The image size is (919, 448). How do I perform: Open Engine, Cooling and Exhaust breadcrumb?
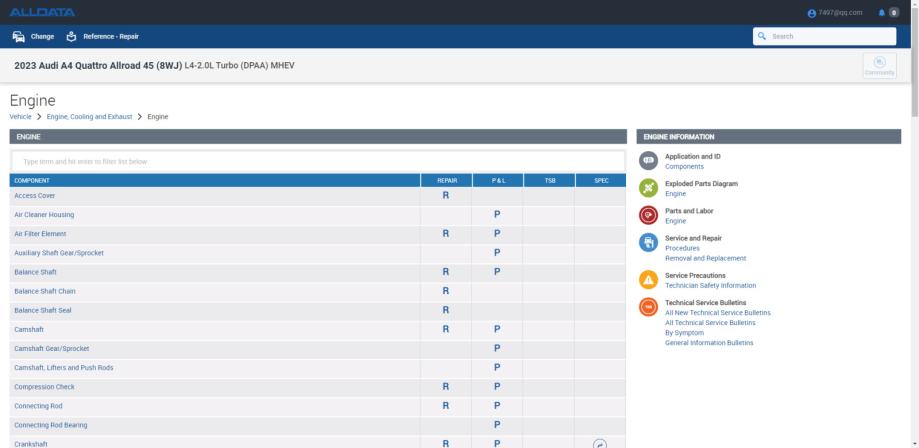90,117
